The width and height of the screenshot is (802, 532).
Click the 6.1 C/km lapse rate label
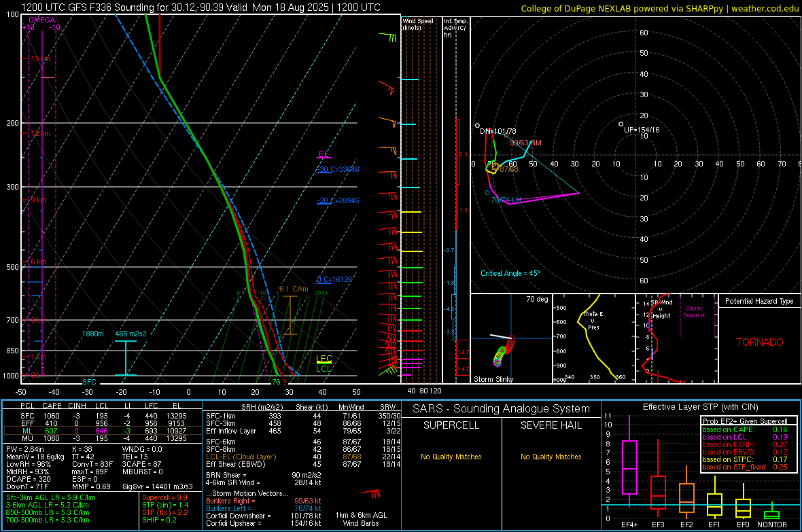pos(294,289)
